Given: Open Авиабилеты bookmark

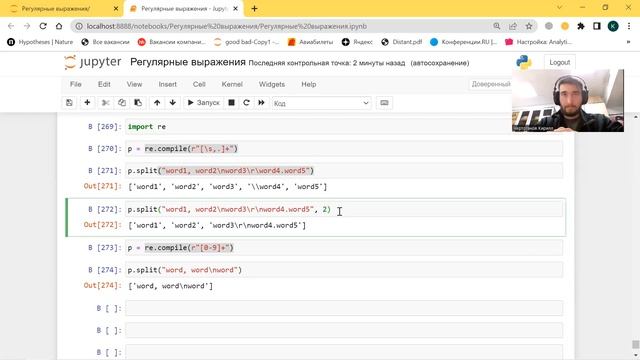Looking at the screenshot, I should (310, 42).
